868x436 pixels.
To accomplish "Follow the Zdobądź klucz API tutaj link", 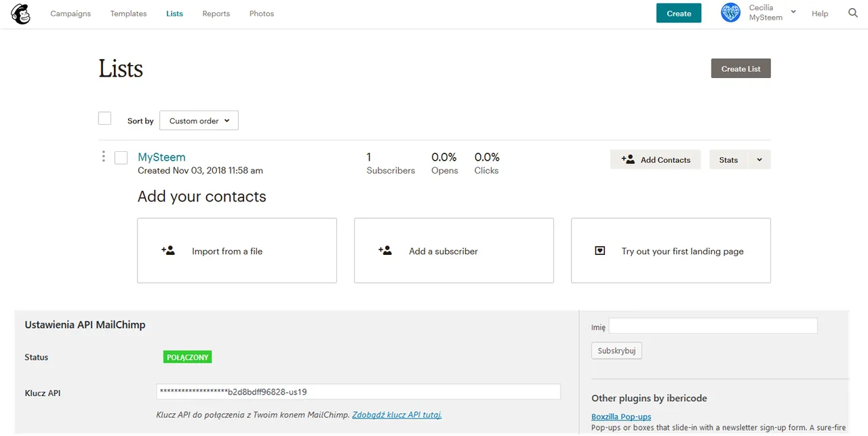I will (x=397, y=414).
